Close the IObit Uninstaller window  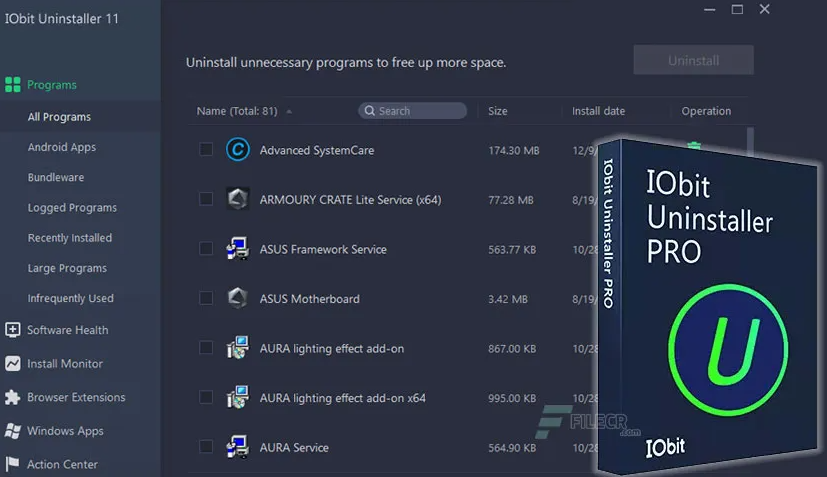coord(765,9)
